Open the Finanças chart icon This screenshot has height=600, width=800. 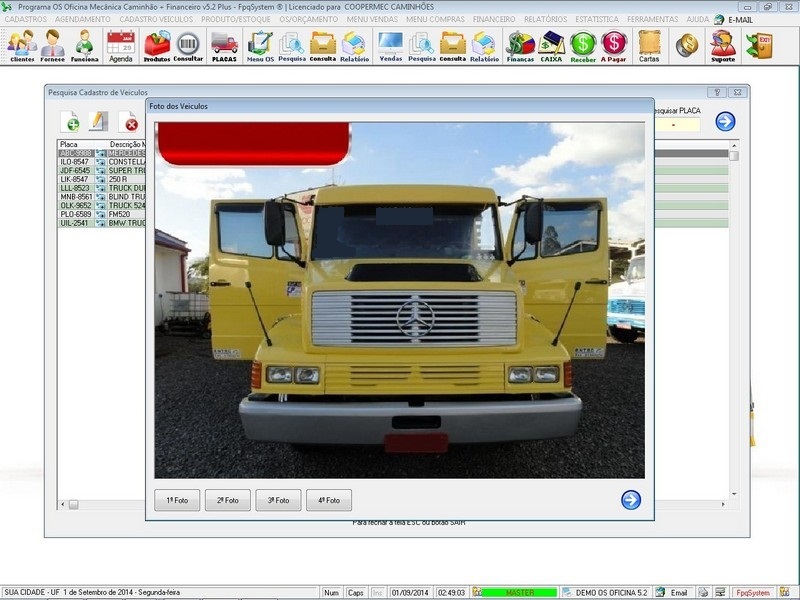tap(520, 46)
